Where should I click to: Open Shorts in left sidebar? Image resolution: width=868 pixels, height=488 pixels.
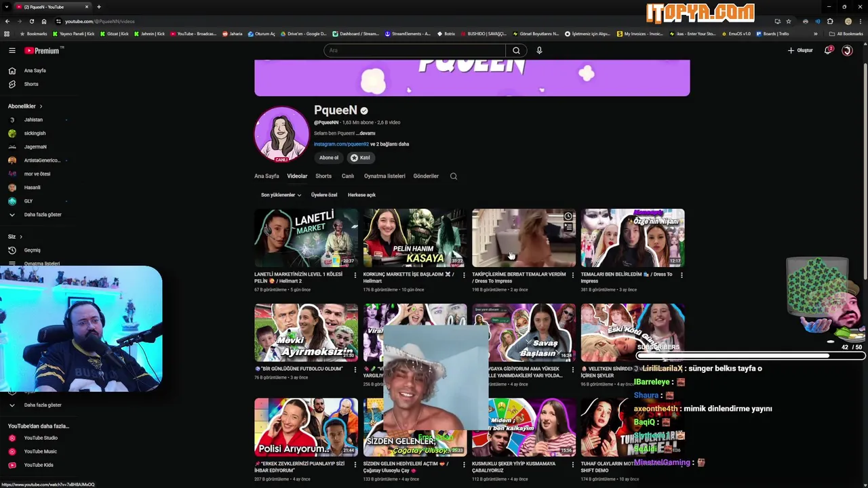click(31, 84)
